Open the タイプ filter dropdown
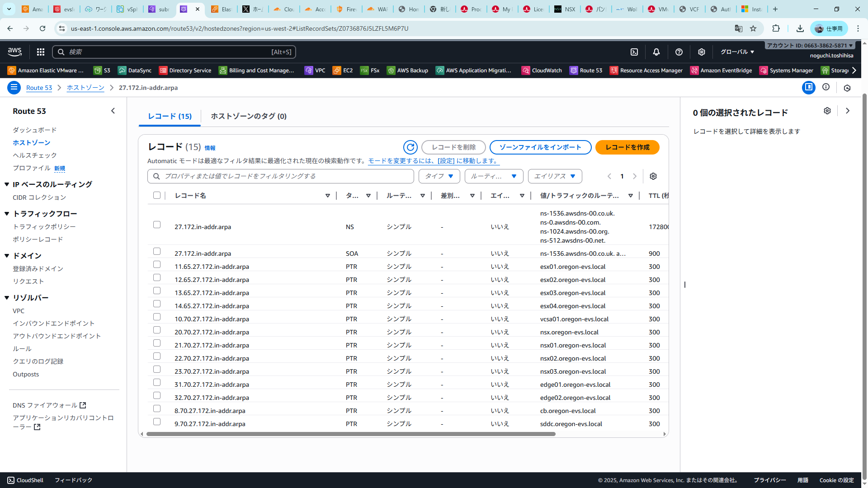Image resolution: width=868 pixels, height=488 pixels. coord(439,176)
